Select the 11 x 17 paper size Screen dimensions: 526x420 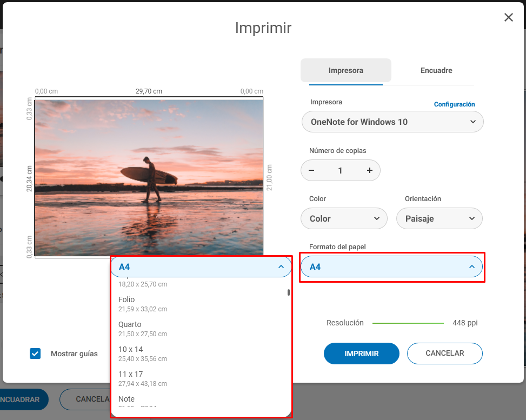[x=199, y=378]
